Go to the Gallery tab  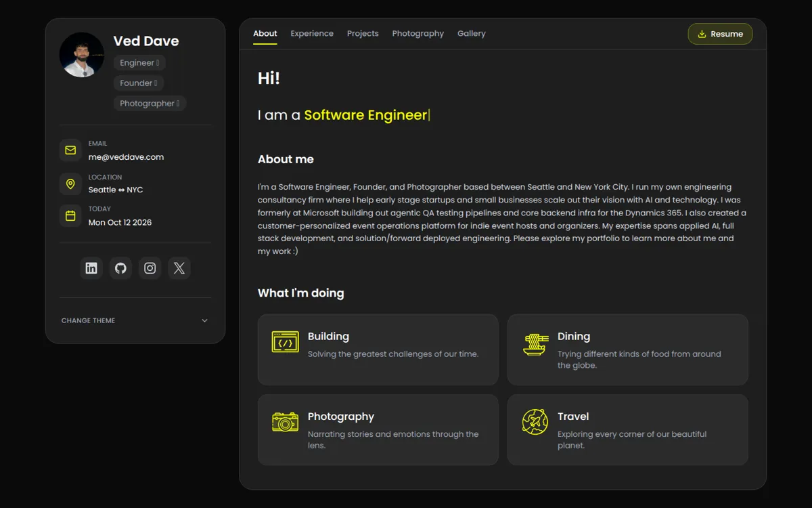[472, 33]
